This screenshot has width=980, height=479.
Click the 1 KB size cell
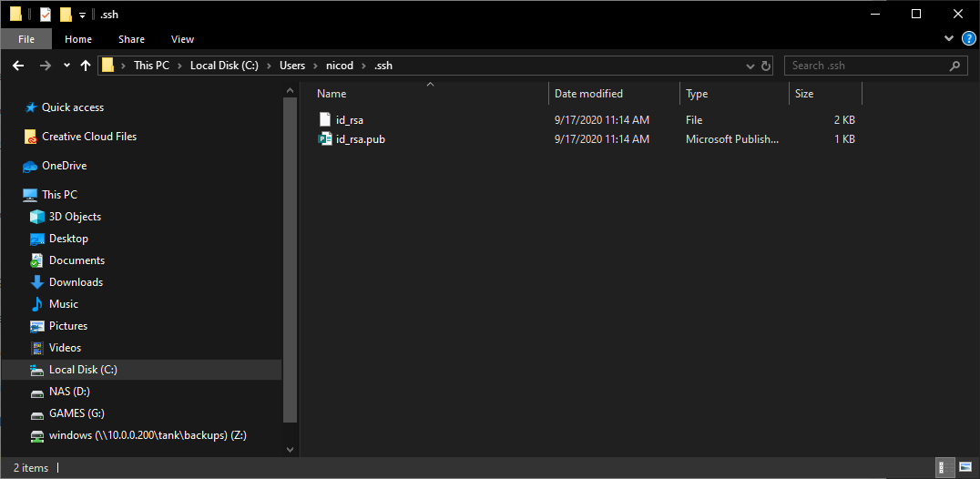[844, 139]
